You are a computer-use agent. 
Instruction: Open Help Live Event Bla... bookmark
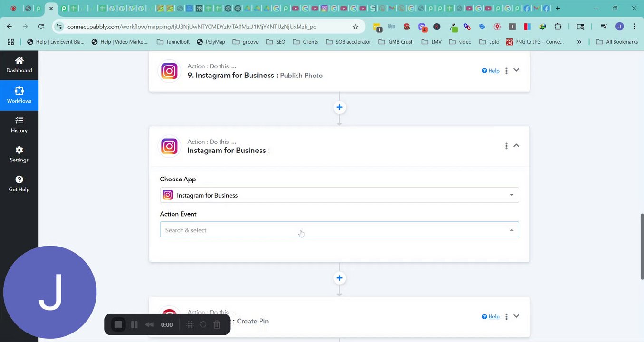[x=56, y=42]
